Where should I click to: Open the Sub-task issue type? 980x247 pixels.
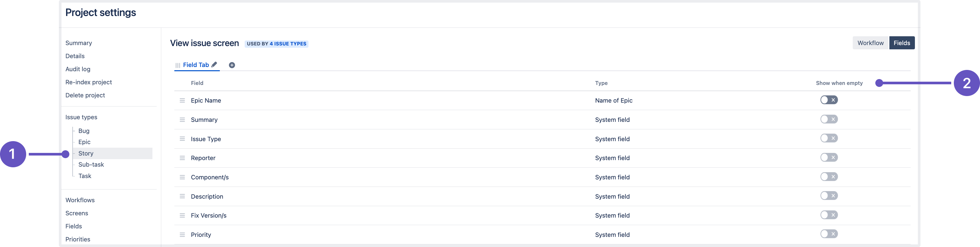click(91, 165)
